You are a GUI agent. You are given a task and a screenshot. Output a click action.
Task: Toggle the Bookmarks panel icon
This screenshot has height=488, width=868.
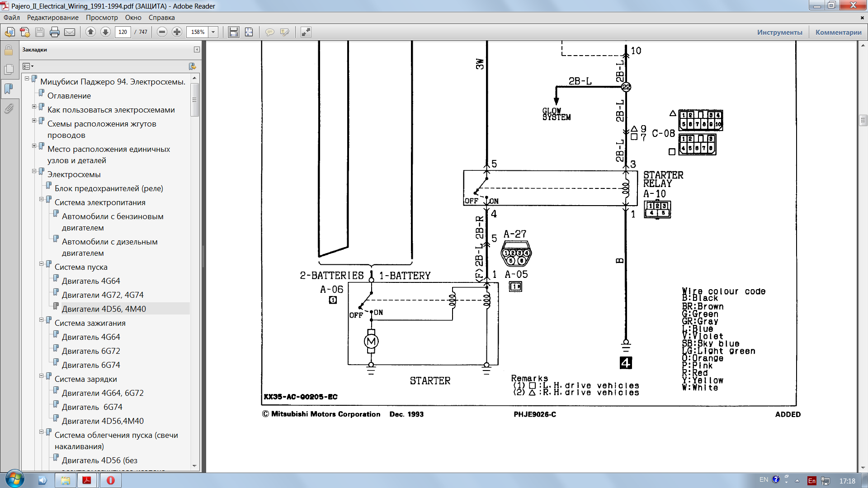(9, 89)
